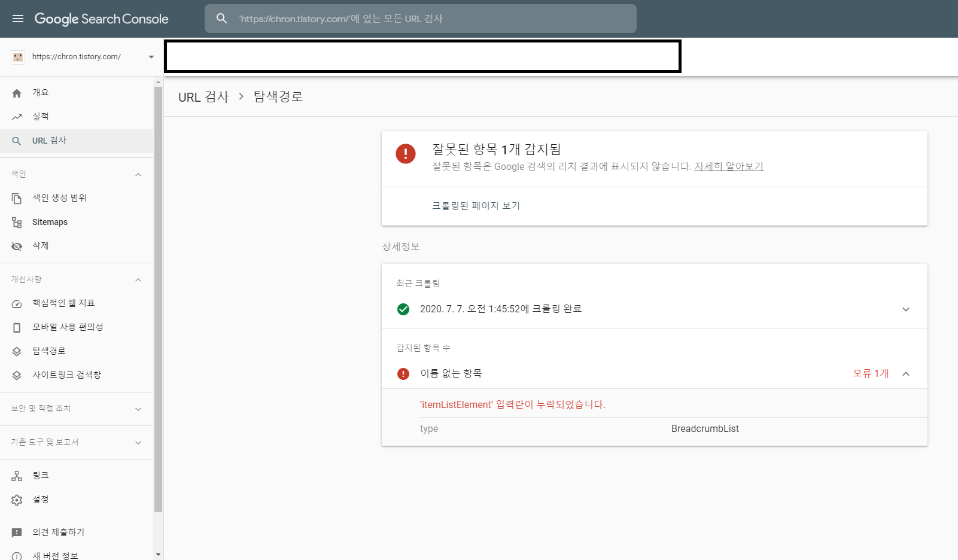
Task: Focus the URL inspection search field
Action: [421, 19]
